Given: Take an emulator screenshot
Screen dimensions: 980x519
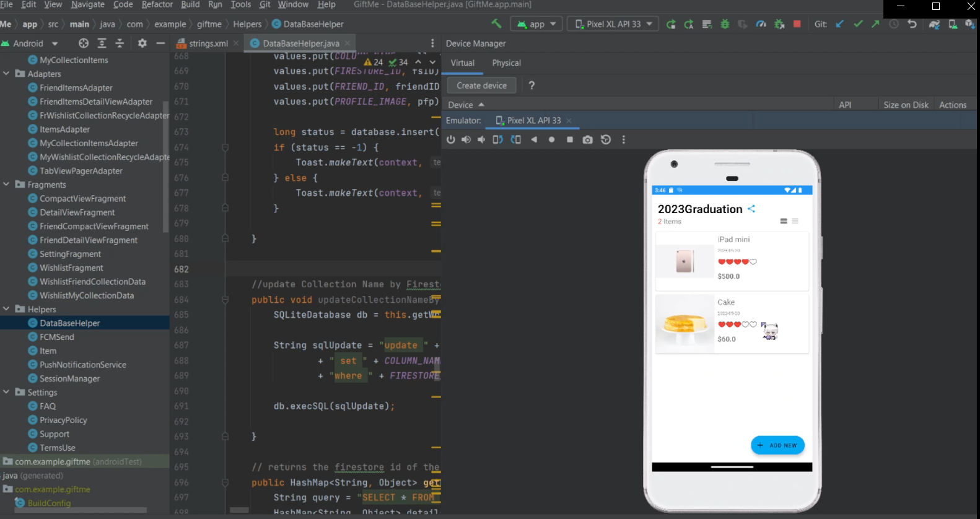Looking at the screenshot, I should click(x=588, y=140).
